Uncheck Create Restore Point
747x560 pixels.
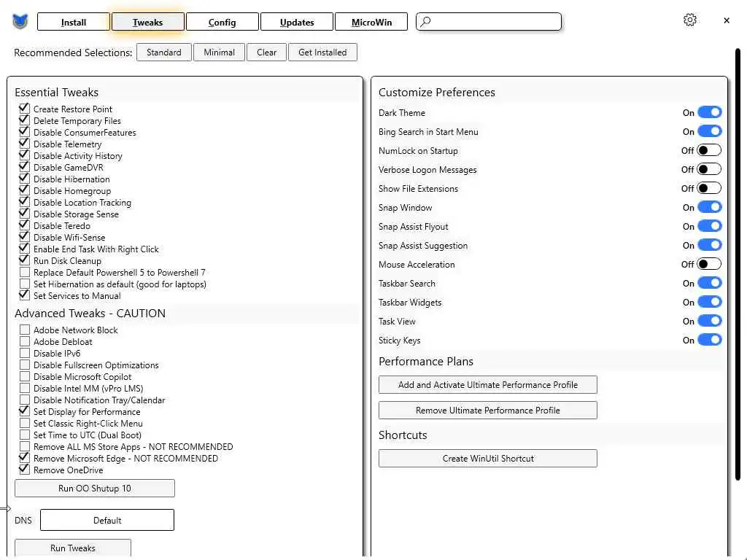pos(24,109)
